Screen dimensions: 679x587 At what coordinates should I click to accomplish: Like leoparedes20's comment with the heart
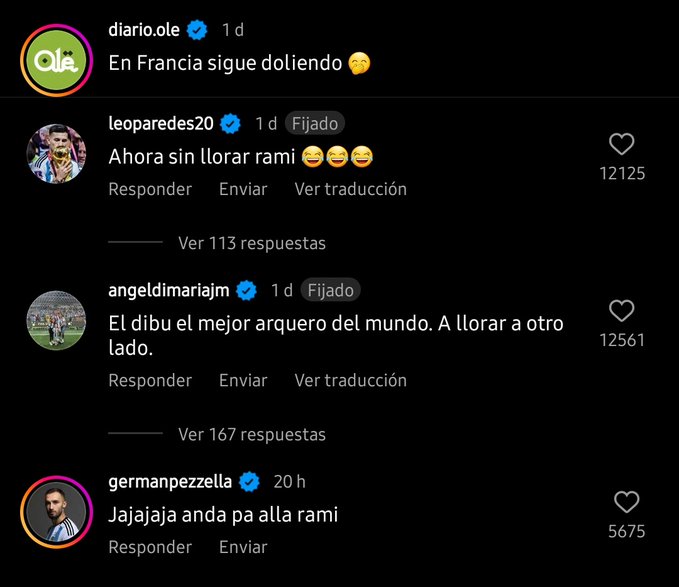coord(622,144)
